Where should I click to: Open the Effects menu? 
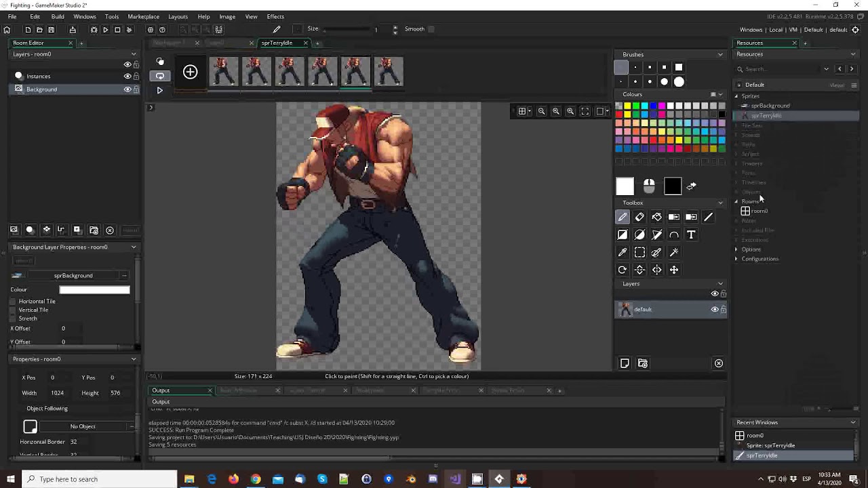pyautogui.click(x=275, y=16)
